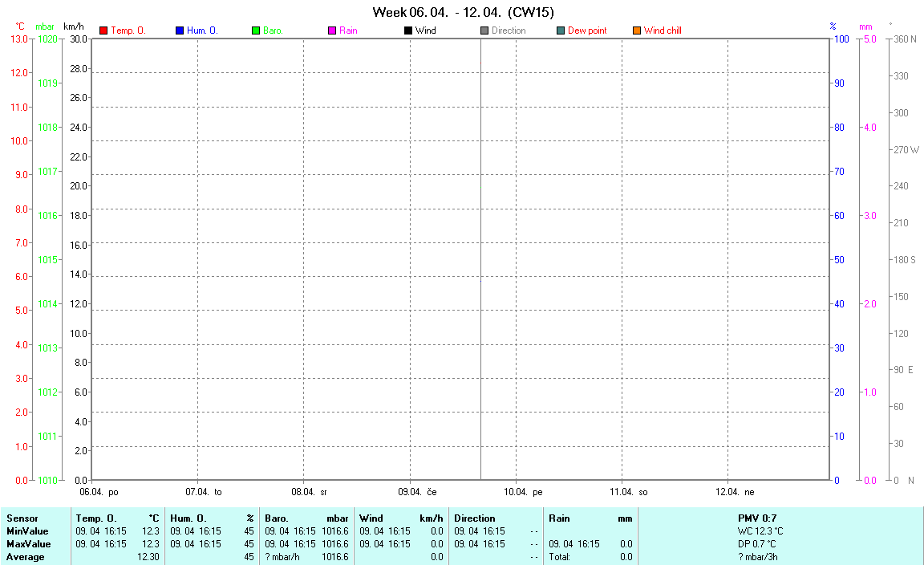Click the 09.04. če date label
The image size is (924, 565).
pos(417,492)
